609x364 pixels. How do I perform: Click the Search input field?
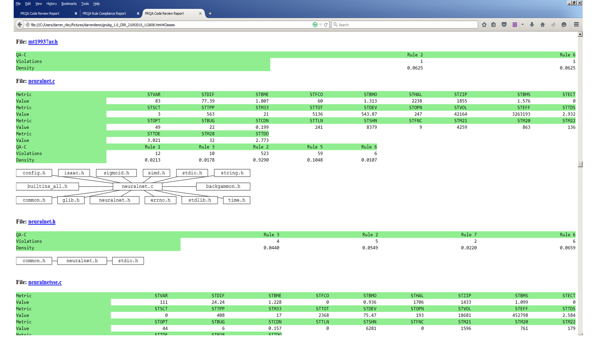click(405, 25)
